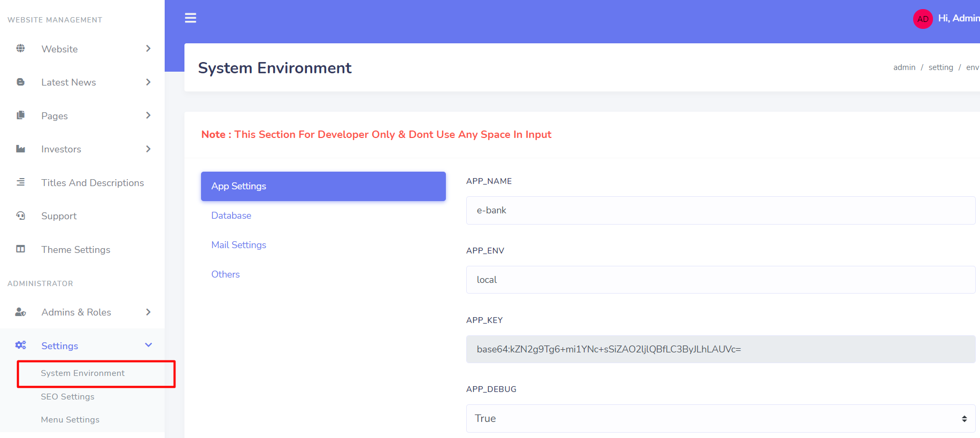
Task: Click the Pages copy icon
Action: (x=20, y=116)
